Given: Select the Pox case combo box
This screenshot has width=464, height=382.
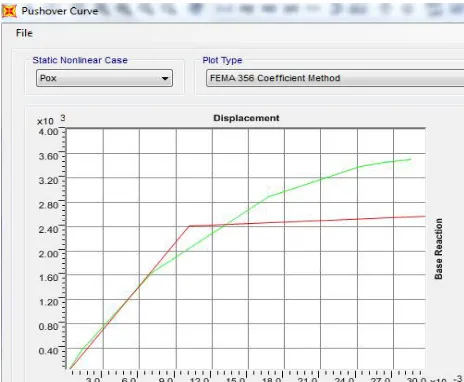Looking at the screenshot, I should point(104,78).
